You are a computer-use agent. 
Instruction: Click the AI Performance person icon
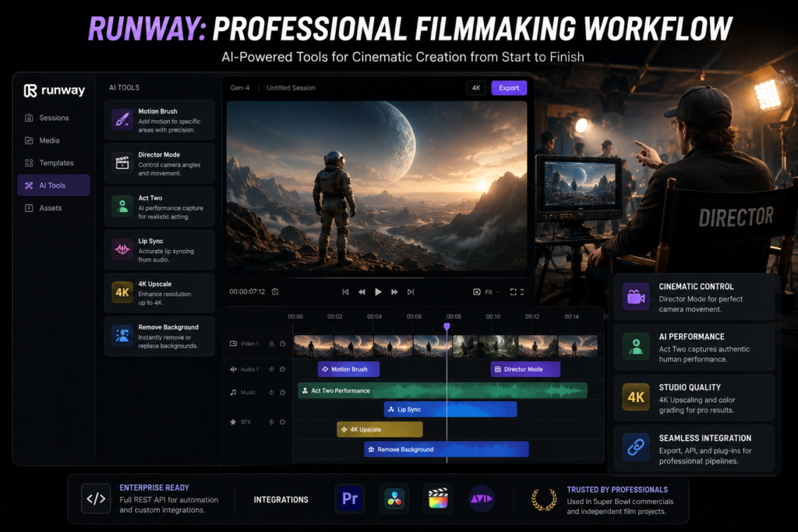coord(636,347)
